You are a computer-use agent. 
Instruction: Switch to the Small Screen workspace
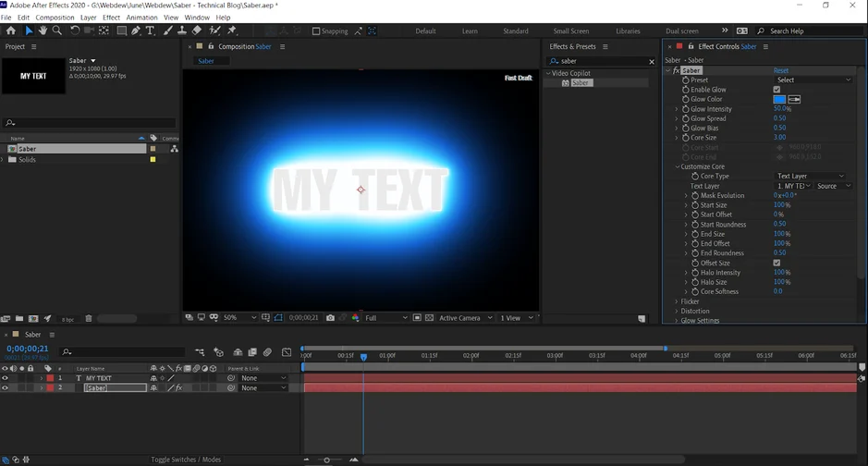[x=572, y=31]
